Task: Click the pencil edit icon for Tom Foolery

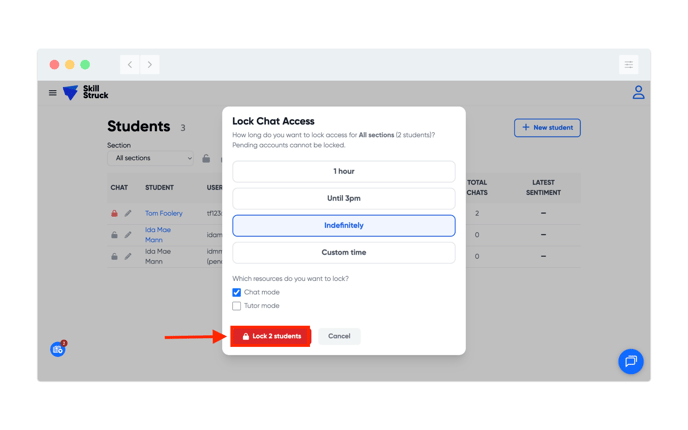Action: (x=128, y=213)
